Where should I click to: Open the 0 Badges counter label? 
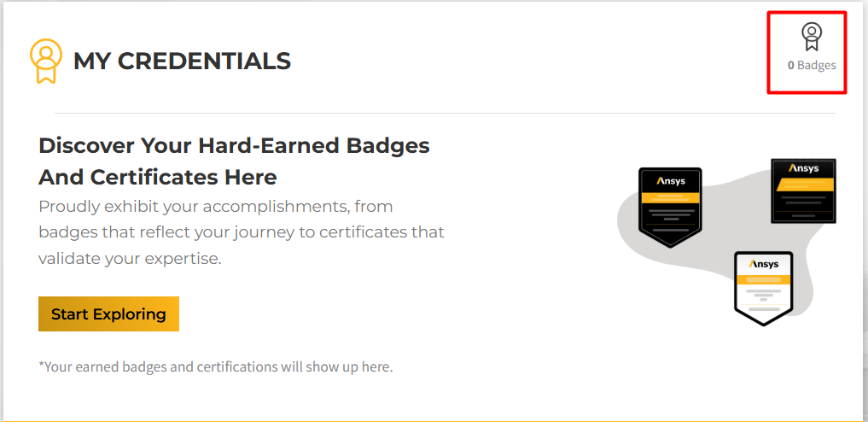(x=812, y=65)
